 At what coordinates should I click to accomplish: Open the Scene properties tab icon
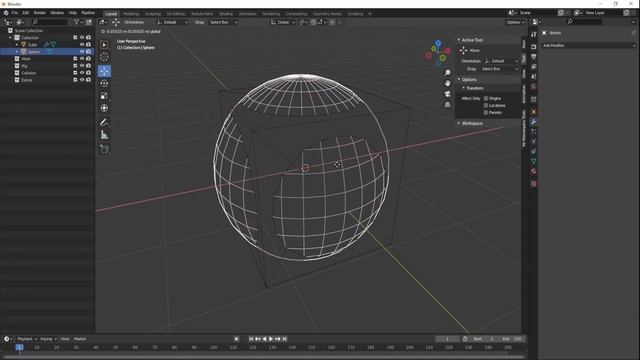click(x=533, y=76)
